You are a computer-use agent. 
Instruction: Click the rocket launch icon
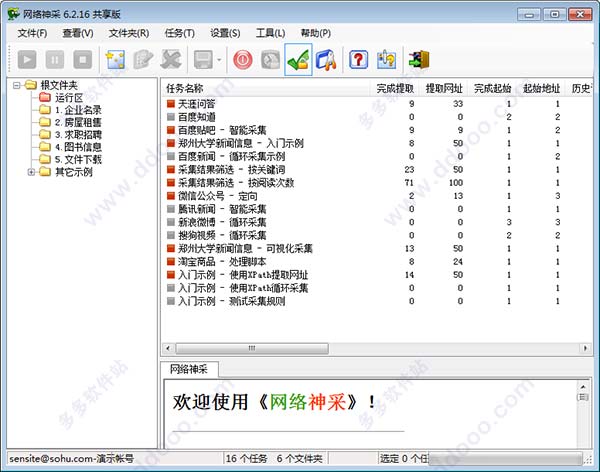click(326, 60)
